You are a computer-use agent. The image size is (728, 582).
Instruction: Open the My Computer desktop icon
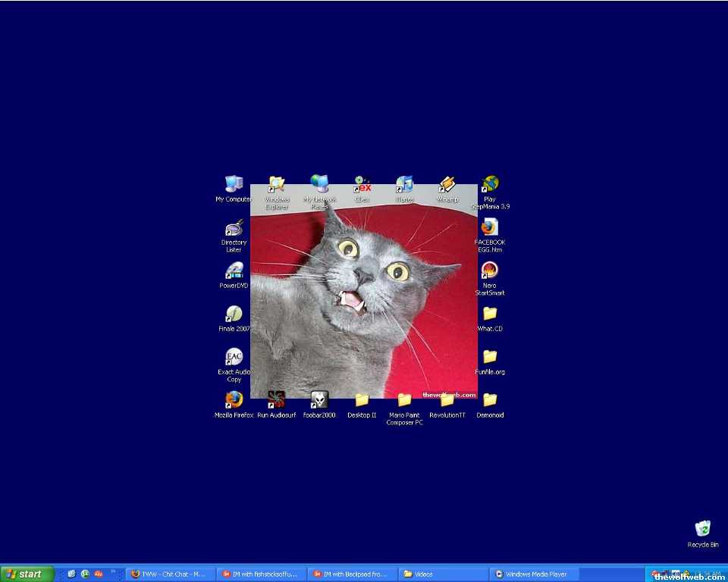(234, 184)
